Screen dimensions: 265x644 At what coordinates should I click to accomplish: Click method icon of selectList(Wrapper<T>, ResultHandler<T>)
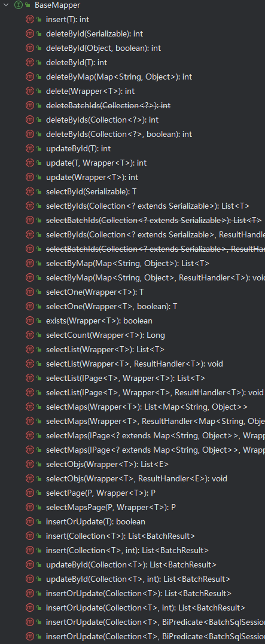[x=29, y=364]
